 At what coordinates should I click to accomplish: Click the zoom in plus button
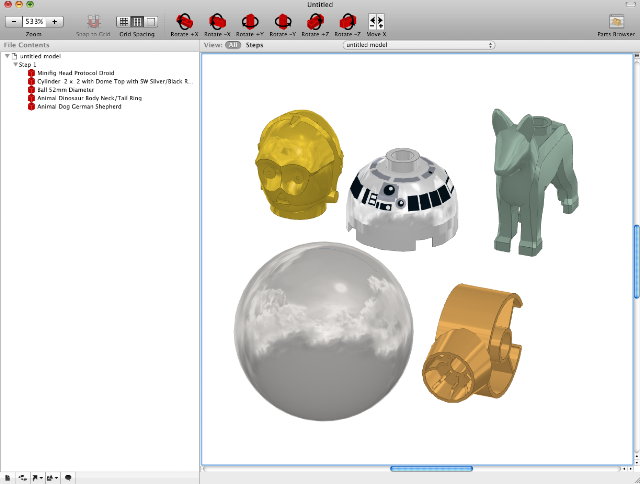click(x=54, y=22)
